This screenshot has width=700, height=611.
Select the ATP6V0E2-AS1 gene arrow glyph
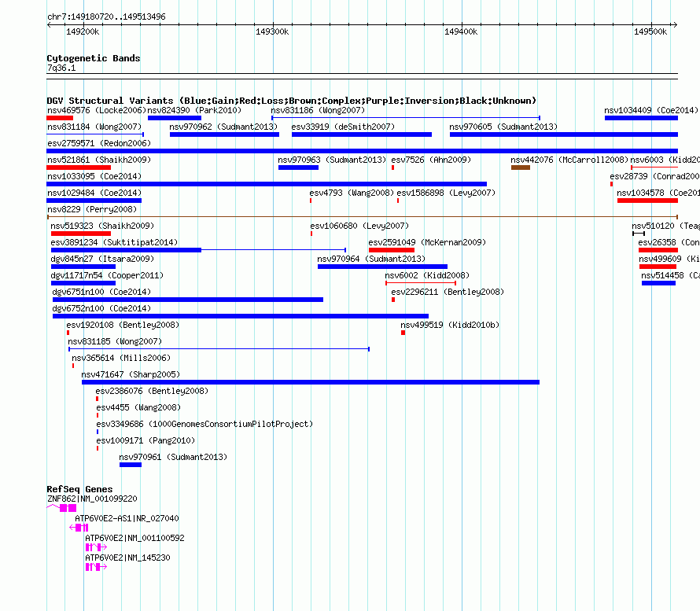79,528
